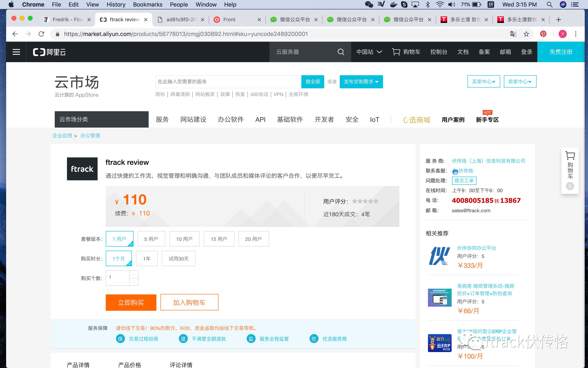Decrease the purchase quantity with down arrow
The width and height of the screenshot is (588, 368).
[134, 282]
